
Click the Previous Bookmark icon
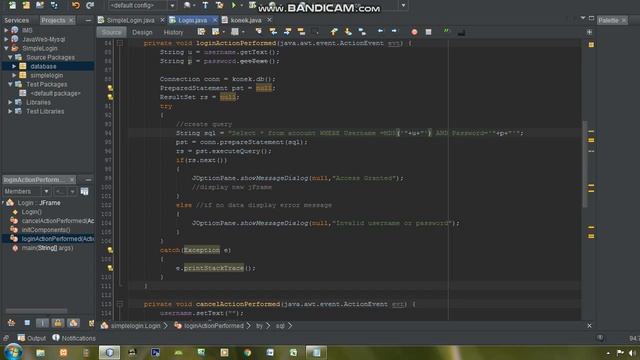click(334, 32)
